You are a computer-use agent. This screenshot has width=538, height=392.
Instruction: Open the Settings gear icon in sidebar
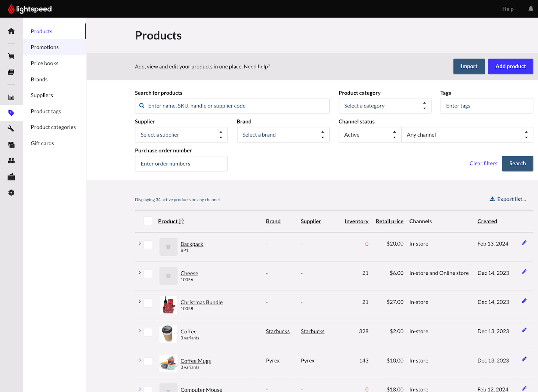[x=11, y=193]
